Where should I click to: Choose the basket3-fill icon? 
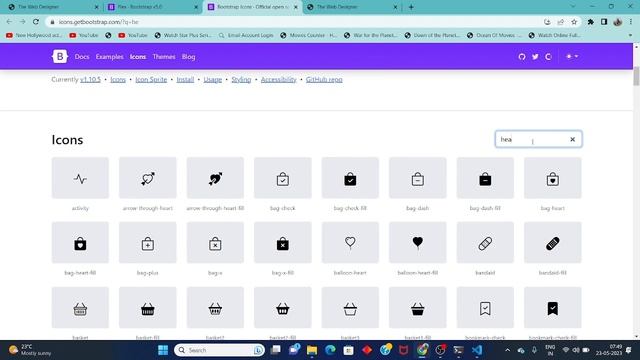point(418,308)
